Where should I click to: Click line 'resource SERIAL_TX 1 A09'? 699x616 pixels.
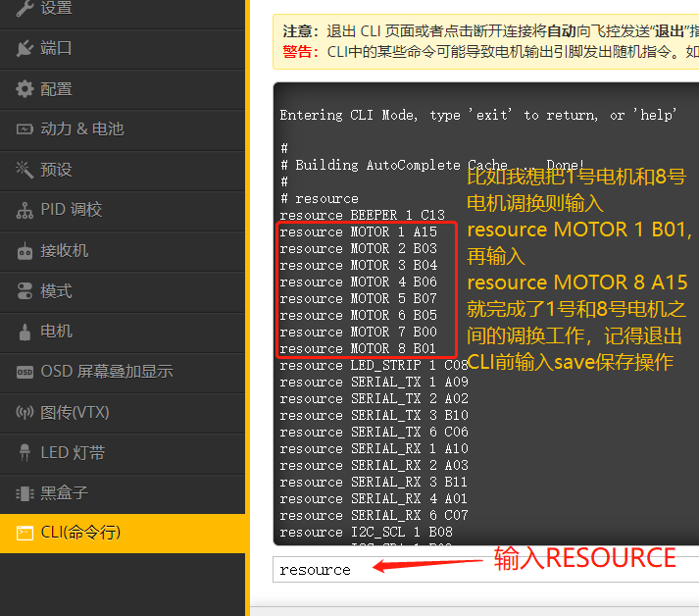(374, 382)
